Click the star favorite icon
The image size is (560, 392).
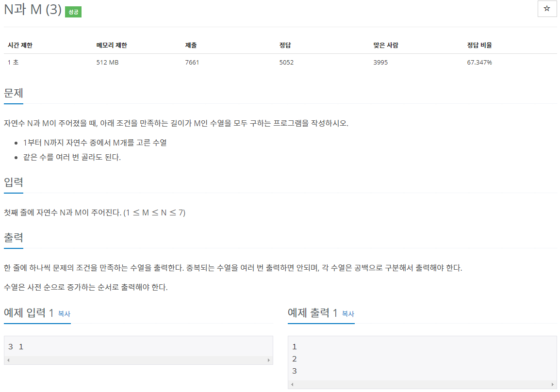click(547, 9)
